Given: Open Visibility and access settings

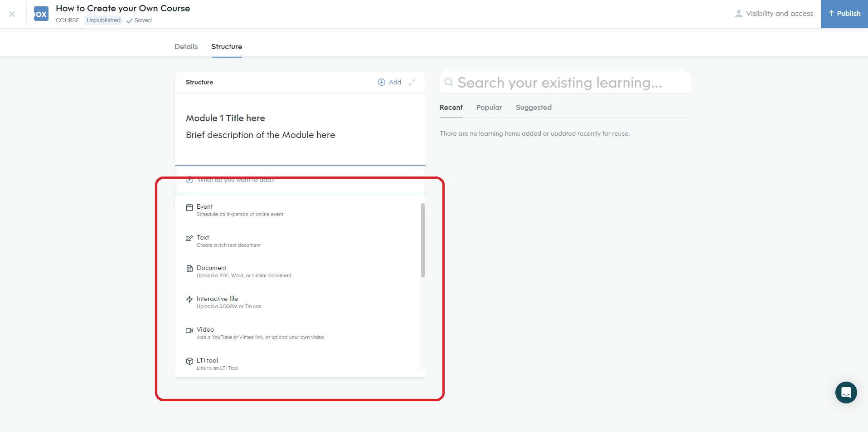Looking at the screenshot, I should click(x=774, y=14).
